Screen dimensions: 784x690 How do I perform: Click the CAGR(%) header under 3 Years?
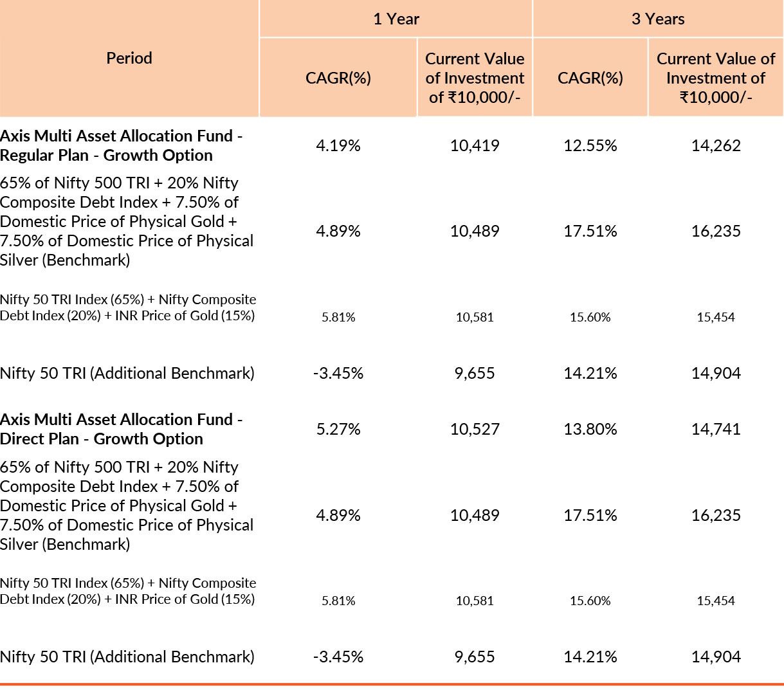point(590,78)
